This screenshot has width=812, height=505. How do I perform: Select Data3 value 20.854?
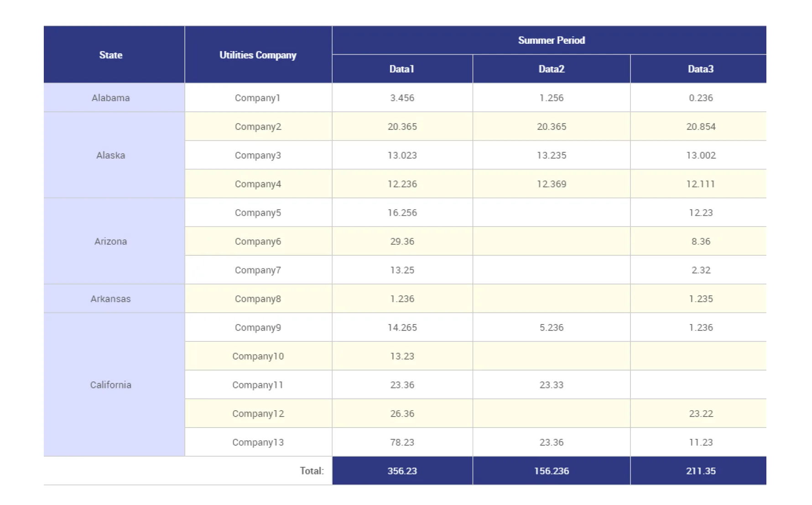(698, 126)
